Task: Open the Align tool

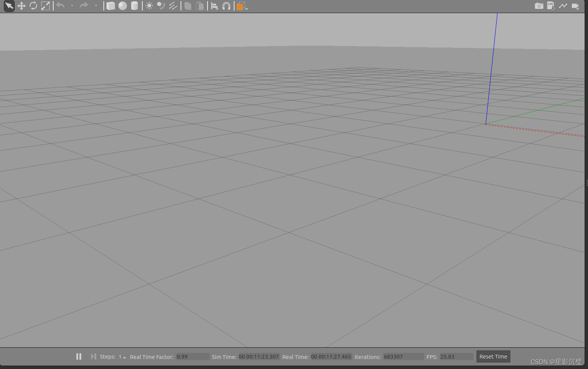Action: 215,6
